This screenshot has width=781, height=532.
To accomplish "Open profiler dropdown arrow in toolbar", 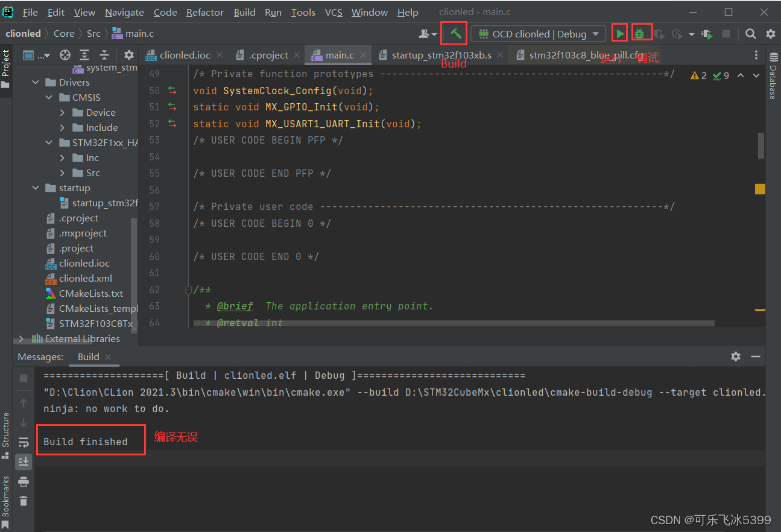I will [692, 34].
